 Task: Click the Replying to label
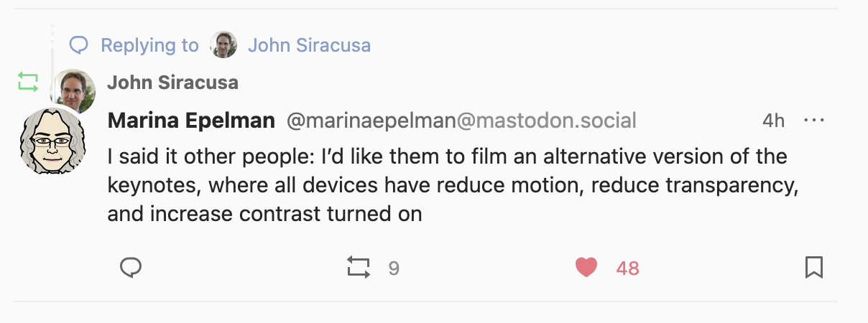click(x=149, y=46)
